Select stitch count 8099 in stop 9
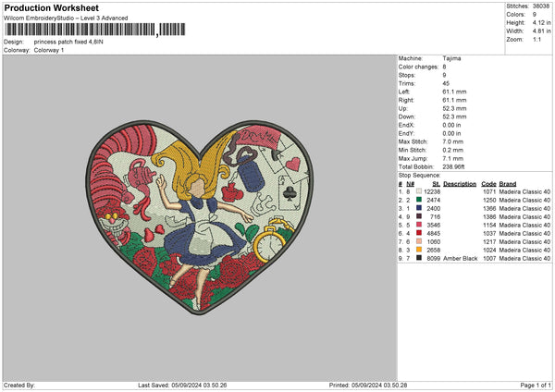This screenshot has height=392, width=555. pyautogui.click(x=434, y=258)
